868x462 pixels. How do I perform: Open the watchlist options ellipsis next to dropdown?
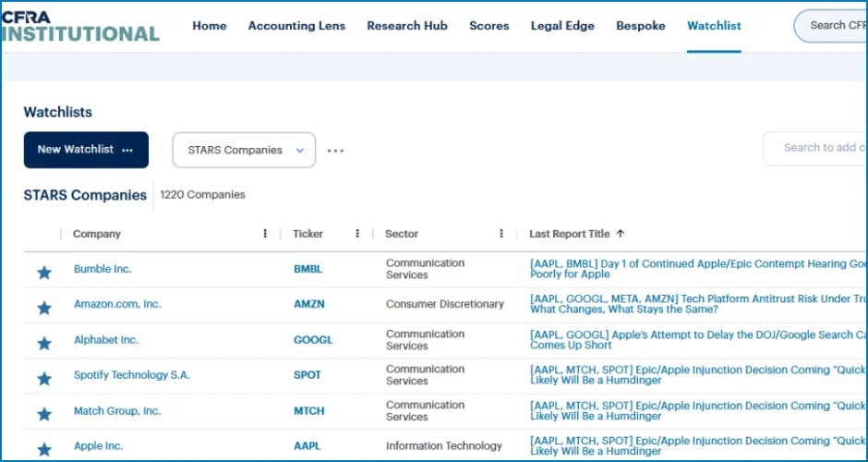tap(335, 151)
